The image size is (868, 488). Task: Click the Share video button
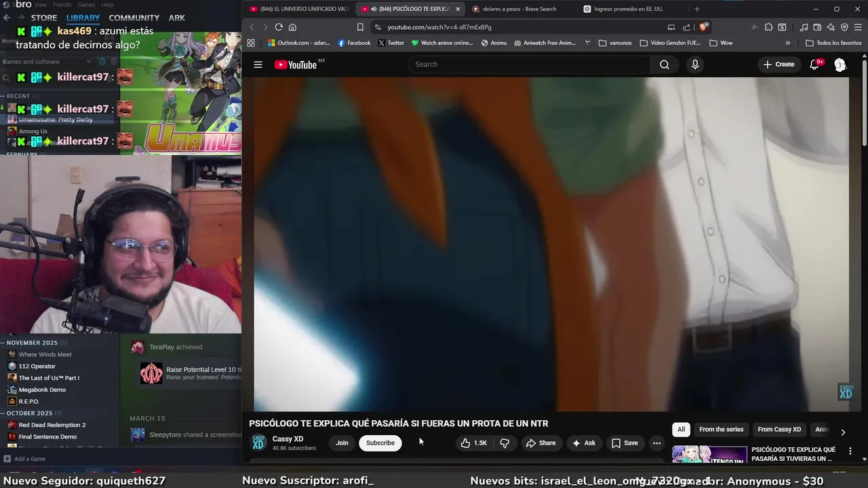coord(540,443)
